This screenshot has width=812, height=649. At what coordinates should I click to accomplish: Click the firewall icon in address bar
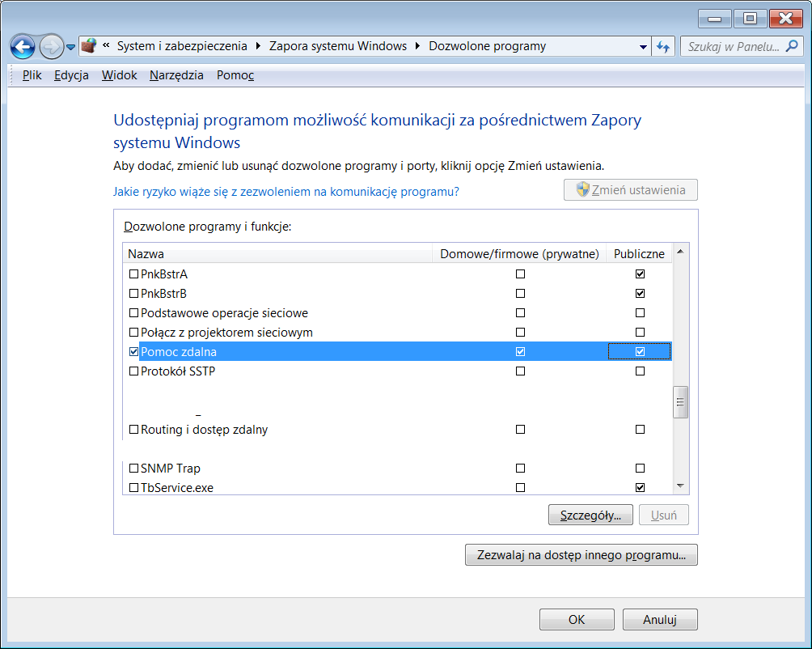tap(89, 46)
